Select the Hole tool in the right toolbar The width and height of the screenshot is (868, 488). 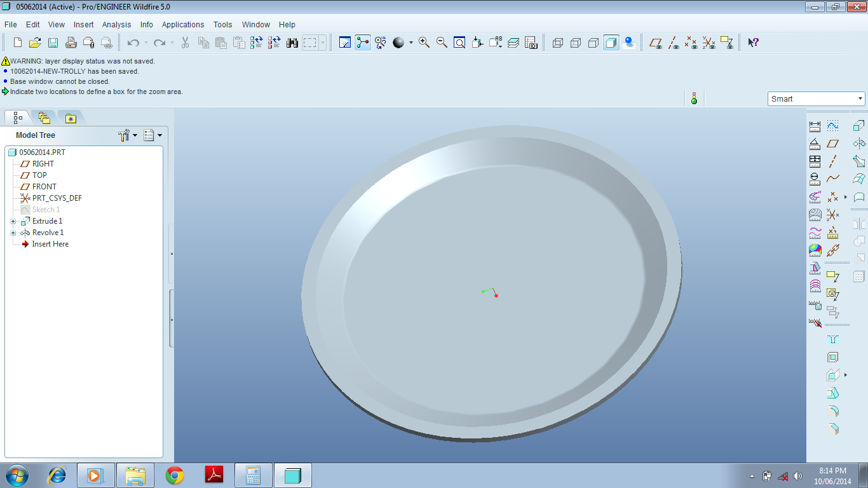(x=833, y=339)
